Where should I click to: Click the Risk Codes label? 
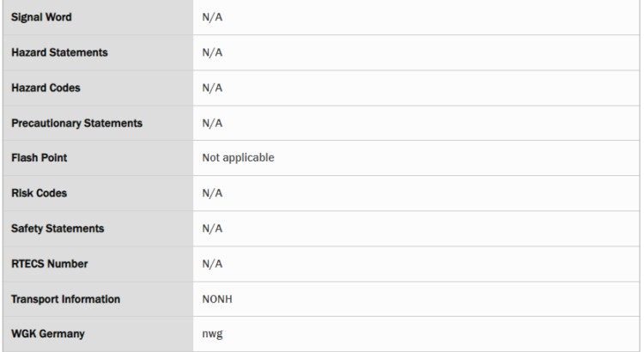click(x=39, y=193)
